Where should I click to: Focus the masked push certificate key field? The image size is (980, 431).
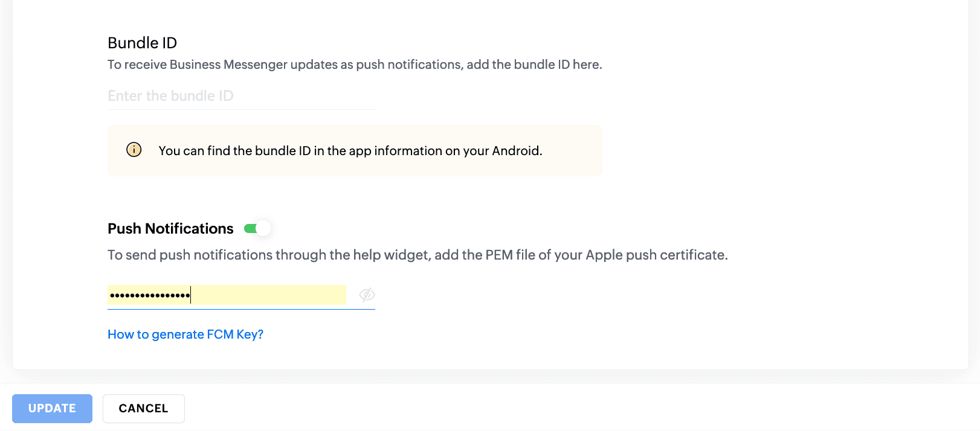tap(227, 295)
